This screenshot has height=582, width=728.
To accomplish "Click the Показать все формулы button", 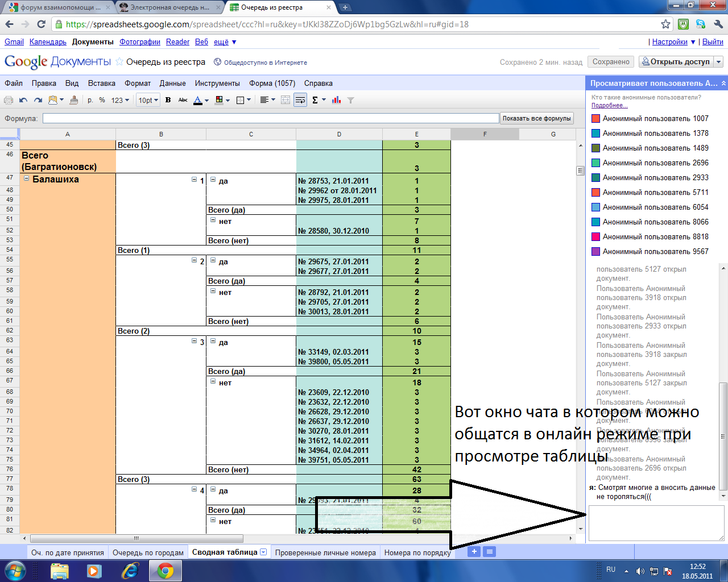I will [x=536, y=118].
